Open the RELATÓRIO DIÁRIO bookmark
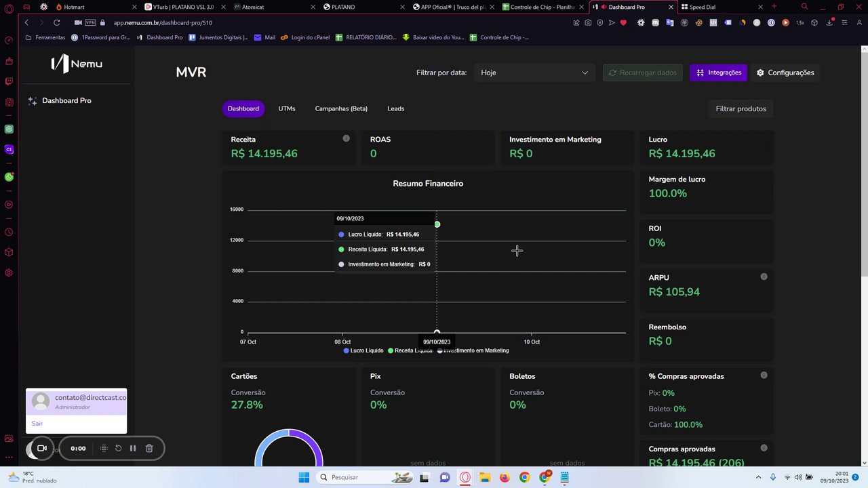Screen dimensions: 868x488 click(366, 37)
